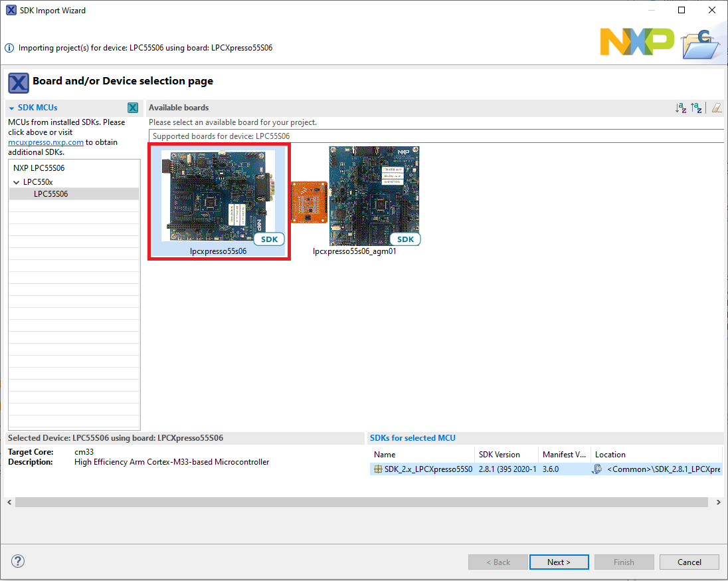728x581 pixels.
Task: Choose the lpcxpresso55s06_agm01 board thumbnail
Action: 374,196
